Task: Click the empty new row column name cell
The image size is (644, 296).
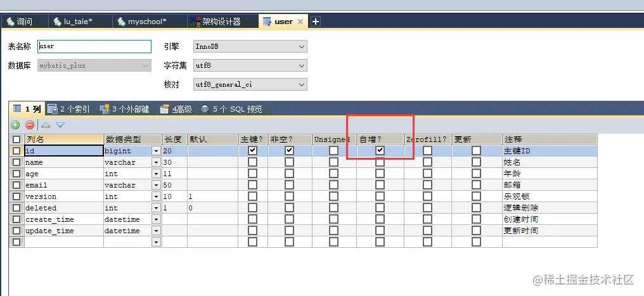Action: point(63,242)
